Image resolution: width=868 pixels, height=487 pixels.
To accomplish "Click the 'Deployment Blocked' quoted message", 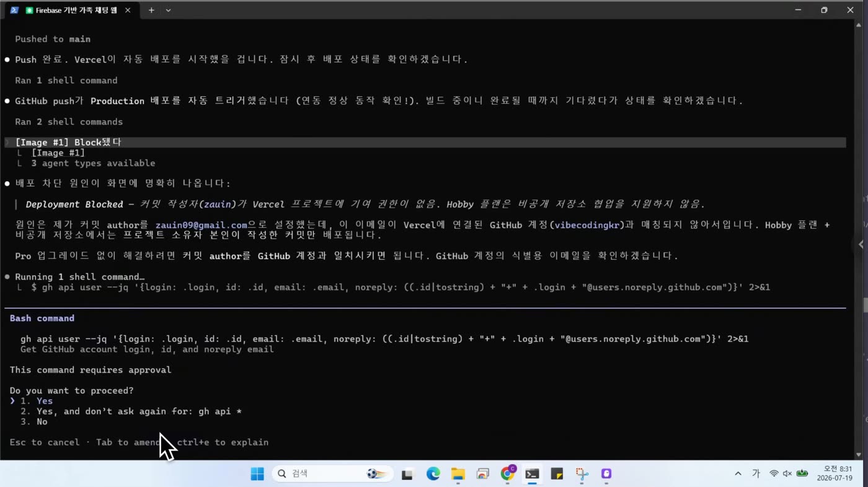I will click(x=366, y=204).
